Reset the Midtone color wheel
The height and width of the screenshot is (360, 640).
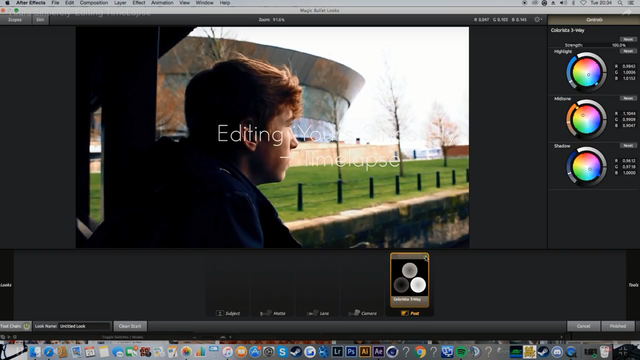pyautogui.click(x=628, y=98)
